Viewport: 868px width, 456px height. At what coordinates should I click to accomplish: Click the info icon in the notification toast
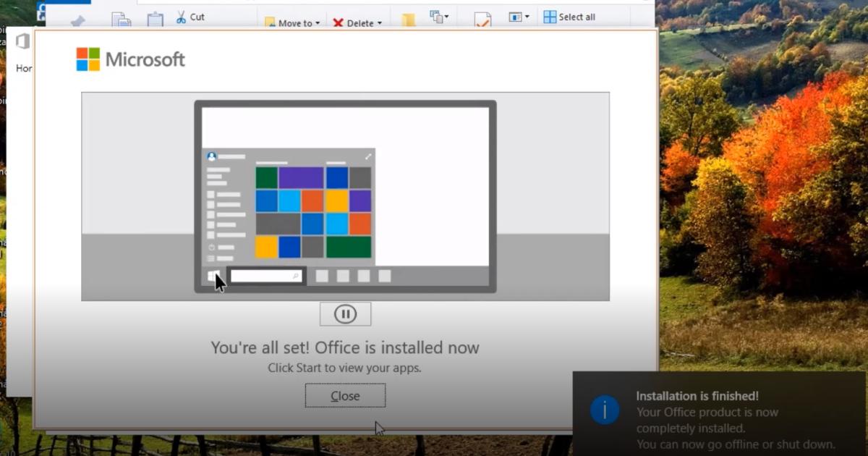point(605,410)
